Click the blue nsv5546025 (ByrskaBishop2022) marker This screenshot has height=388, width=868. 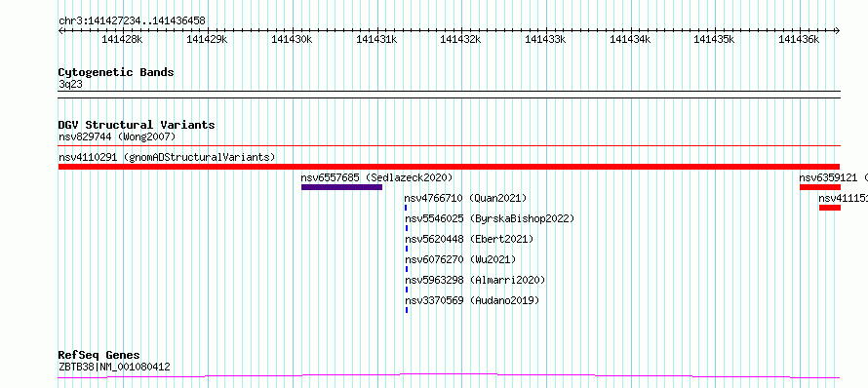click(407, 228)
